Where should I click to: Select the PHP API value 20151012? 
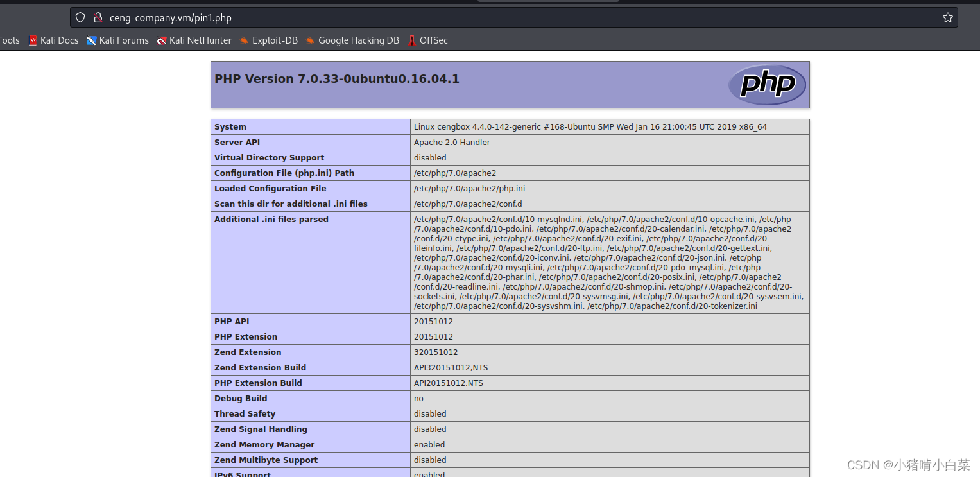pyautogui.click(x=433, y=322)
